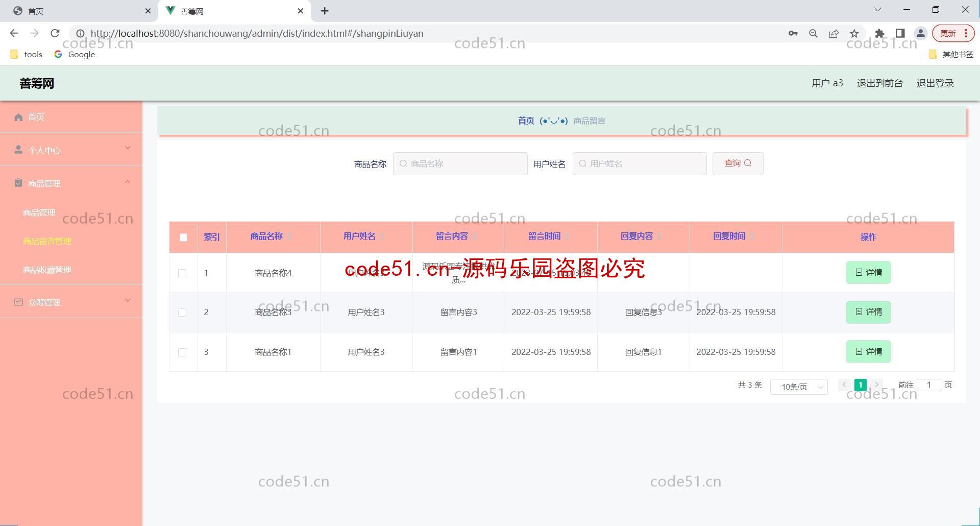Open 商品收藏管理 submenu item
Screen dimensions: 980x526
47,270
